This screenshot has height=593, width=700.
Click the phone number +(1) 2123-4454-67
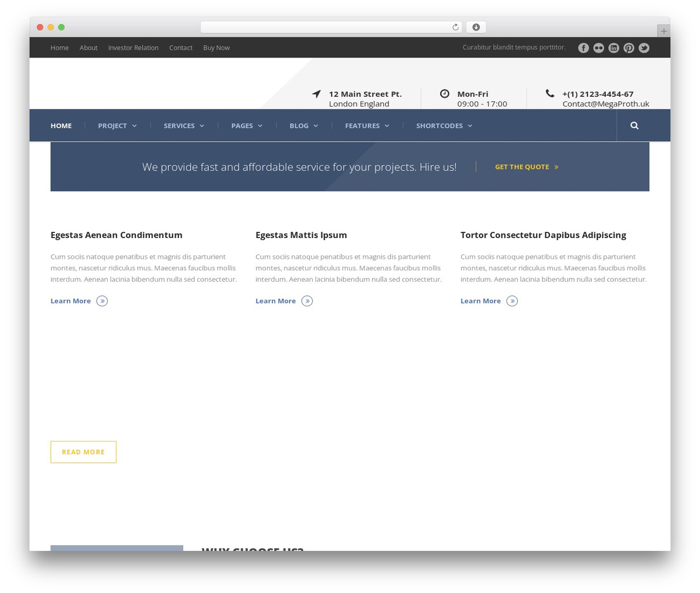pos(598,94)
